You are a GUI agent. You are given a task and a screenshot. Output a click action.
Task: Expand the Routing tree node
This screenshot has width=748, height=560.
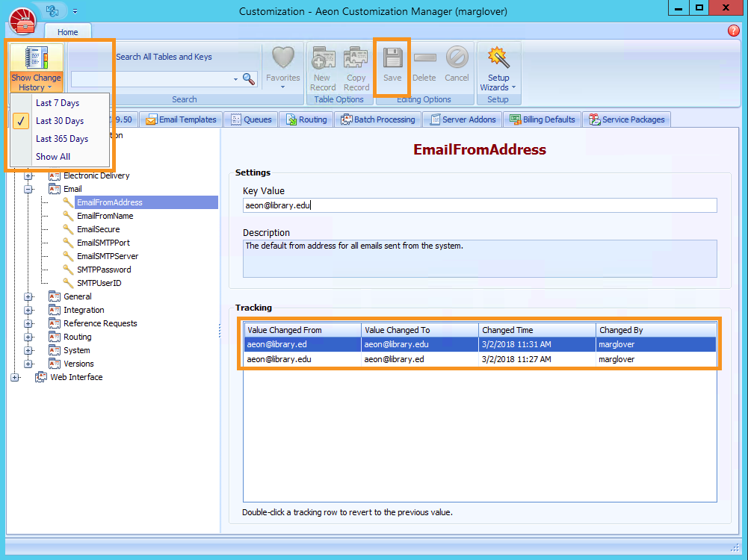click(x=28, y=337)
